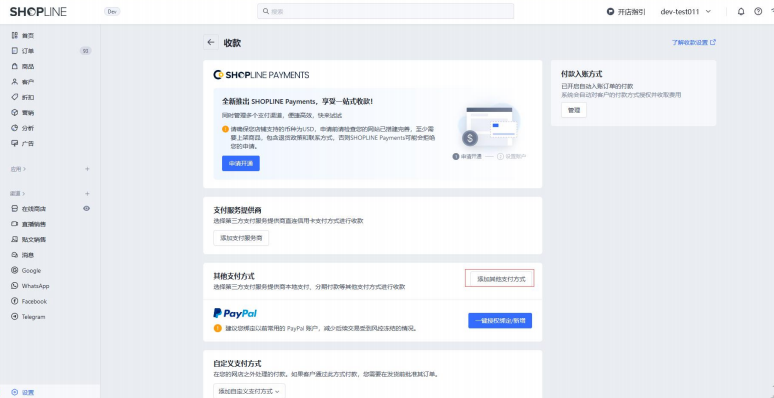This screenshot has width=774, height=398.
Task: Expand the 渠道 section chevron
Action: [x=24, y=194]
